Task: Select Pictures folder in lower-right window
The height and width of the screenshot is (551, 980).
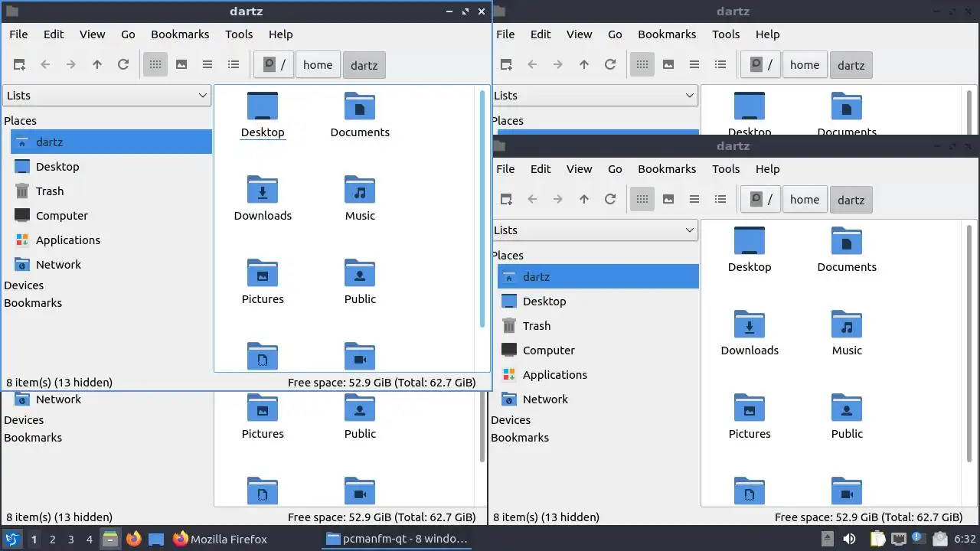Action: 750,416
